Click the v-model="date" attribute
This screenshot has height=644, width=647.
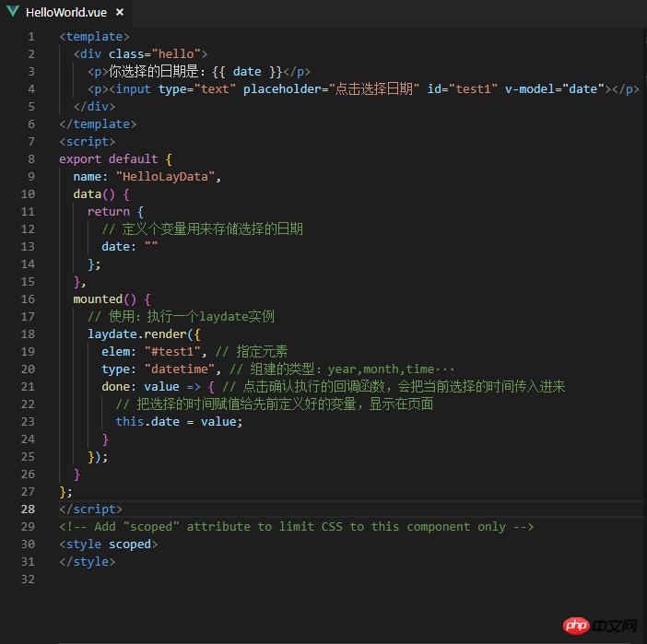coord(555,89)
